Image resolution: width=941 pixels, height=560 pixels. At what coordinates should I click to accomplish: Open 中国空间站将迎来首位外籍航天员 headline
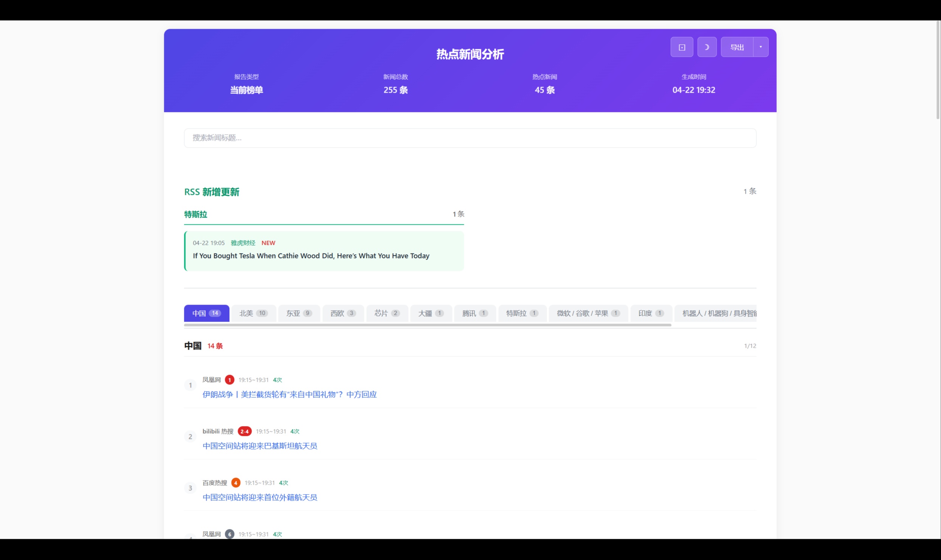(260, 497)
